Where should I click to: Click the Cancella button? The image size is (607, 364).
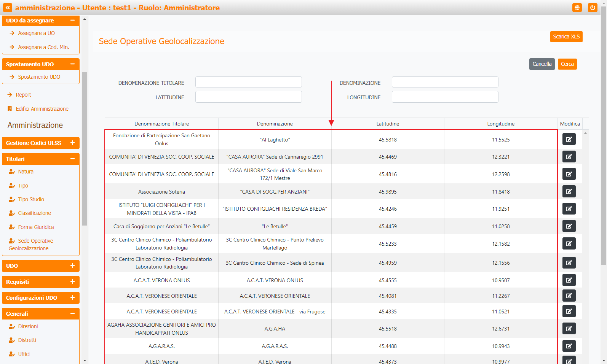(542, 64)
